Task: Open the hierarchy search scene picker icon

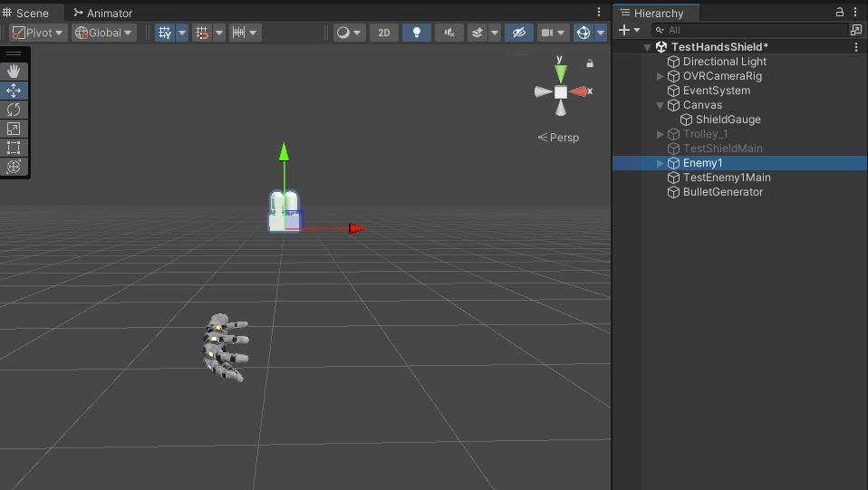Action: click(856, 30)
